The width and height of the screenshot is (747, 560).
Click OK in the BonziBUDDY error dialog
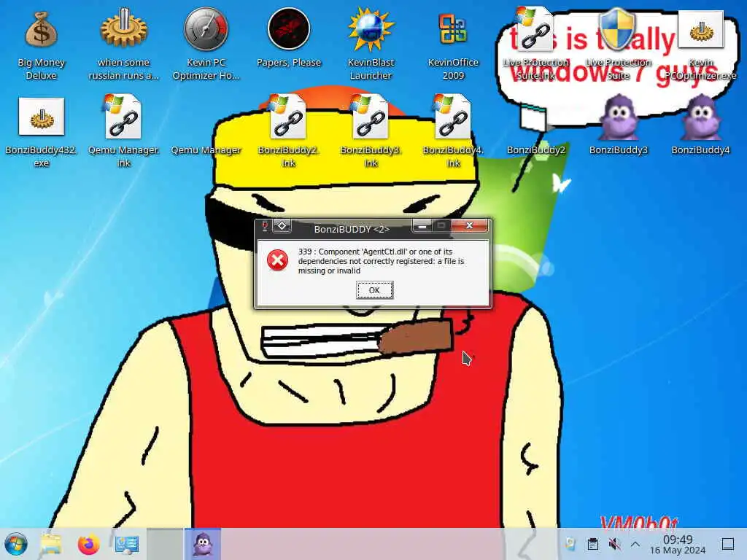[374, 290]
